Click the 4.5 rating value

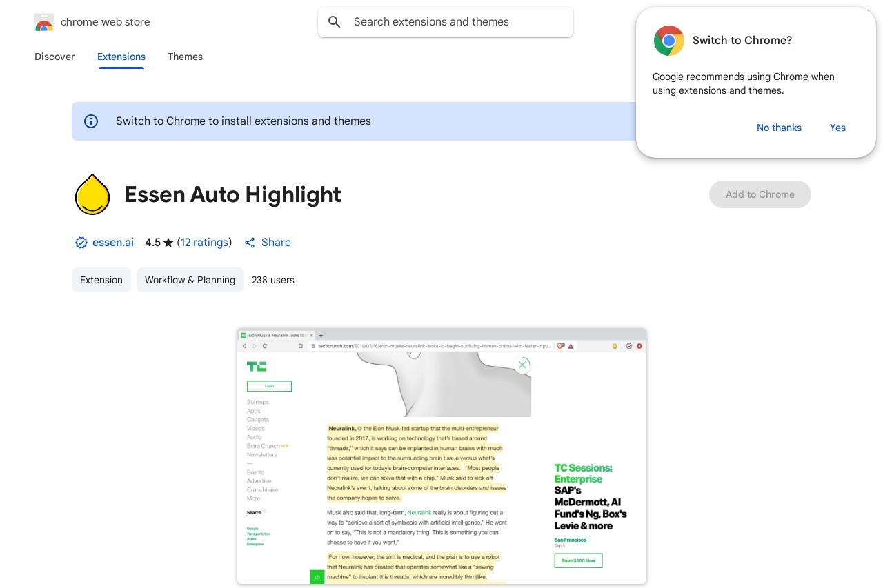(x=152, y=243)
